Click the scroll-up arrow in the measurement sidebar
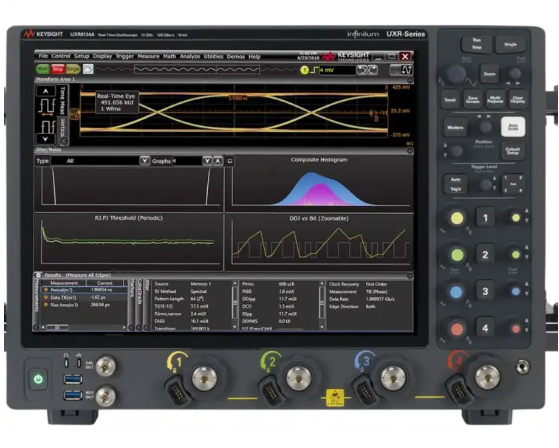 pos(46,91)
